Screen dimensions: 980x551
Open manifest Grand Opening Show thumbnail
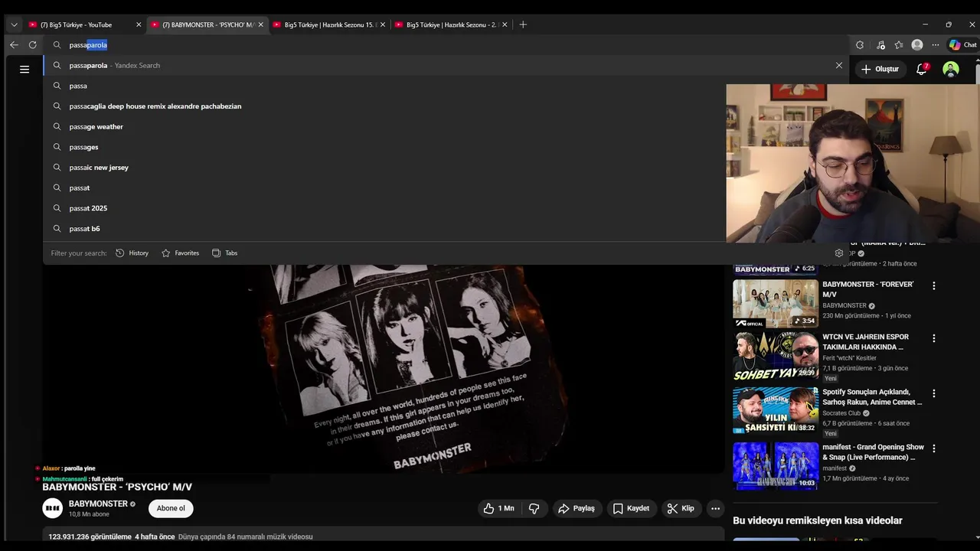coord(776,466)
